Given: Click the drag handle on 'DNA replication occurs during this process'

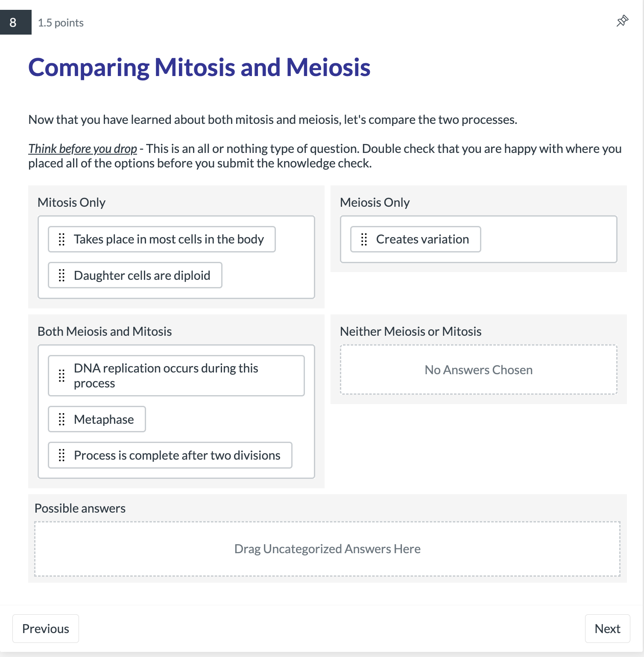Looking at the screenshot, I should tap(61, 375).
